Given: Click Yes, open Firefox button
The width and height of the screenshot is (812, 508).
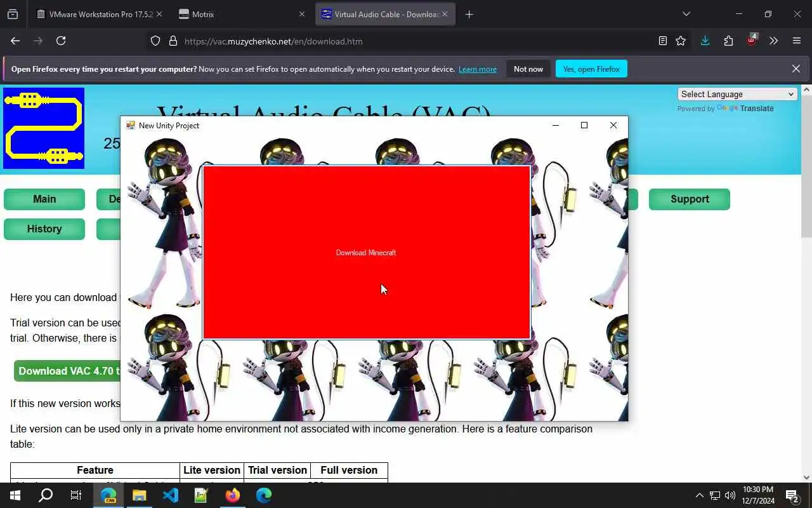Looking at the screenshot, I should tap(591, 69).
